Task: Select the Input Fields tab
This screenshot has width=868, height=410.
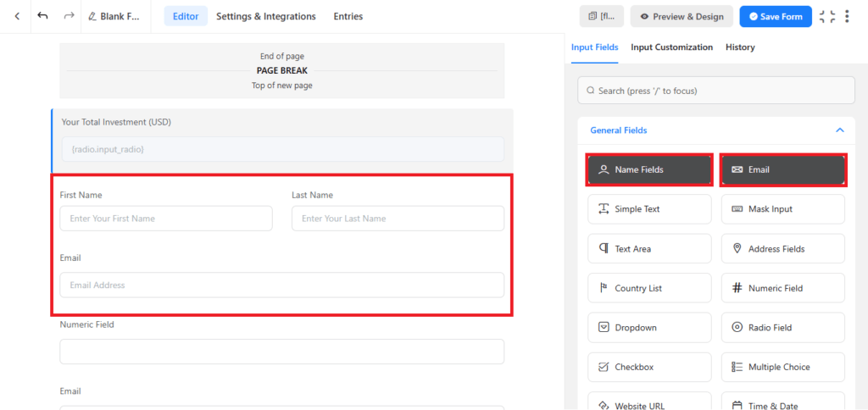Action: (x=594, y=47)
